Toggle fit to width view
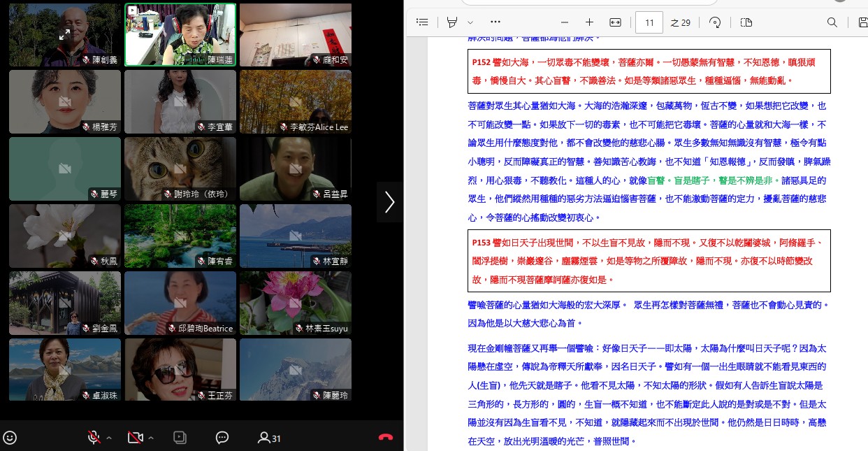This screenshot has height=451, width=868. (x=615, y=22)
